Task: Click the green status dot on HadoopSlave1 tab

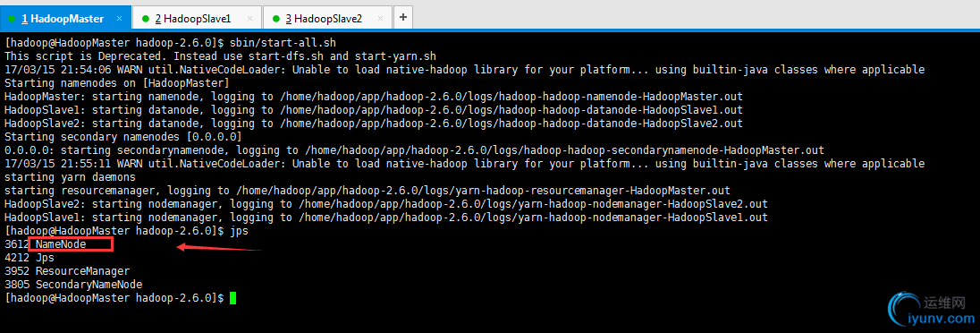Action: point(146,19)
